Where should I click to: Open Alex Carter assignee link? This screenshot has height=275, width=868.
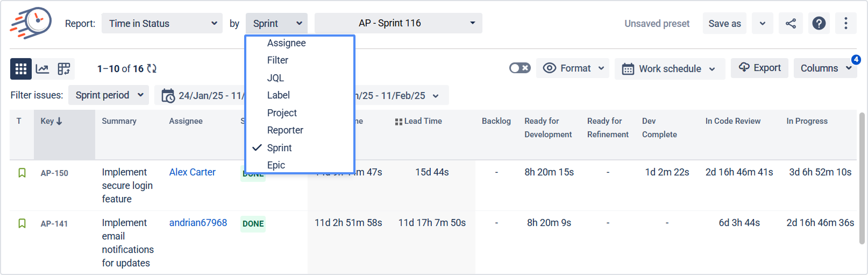[192, 172]
